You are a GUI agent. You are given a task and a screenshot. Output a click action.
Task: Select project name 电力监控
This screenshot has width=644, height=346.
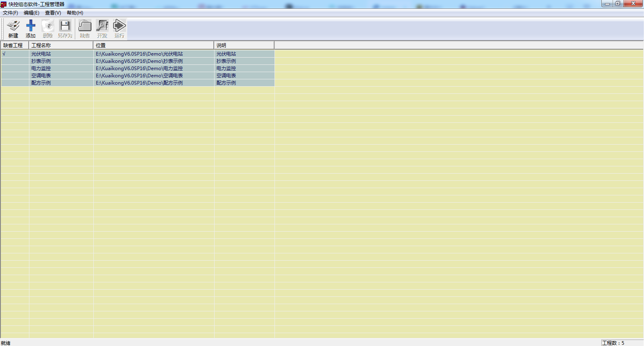(41, 68)
